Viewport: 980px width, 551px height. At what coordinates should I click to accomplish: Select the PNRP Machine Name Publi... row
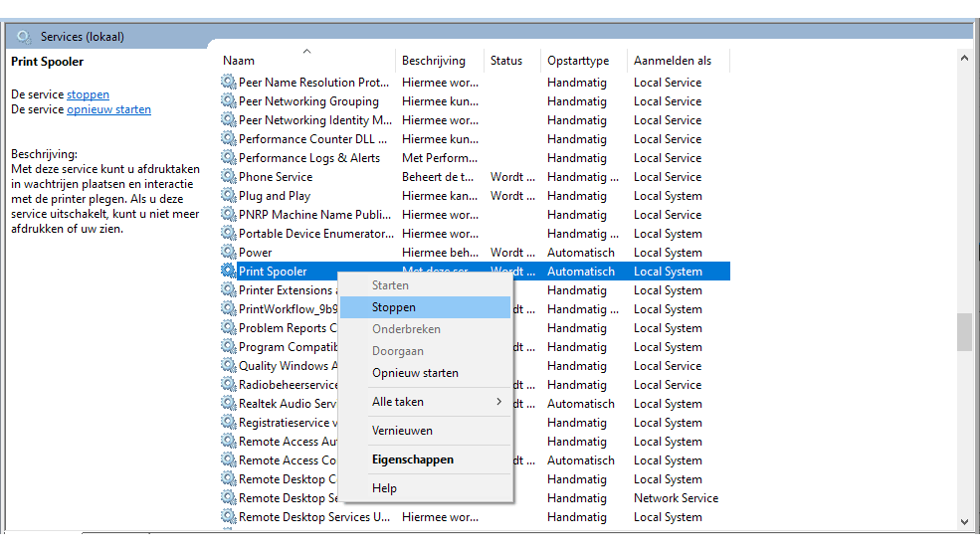coord(475,214)
